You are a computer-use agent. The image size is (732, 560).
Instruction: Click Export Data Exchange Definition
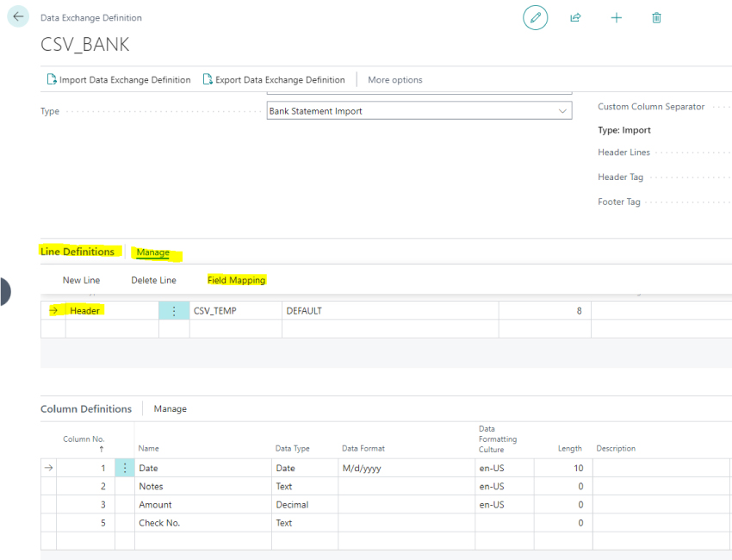274,80
